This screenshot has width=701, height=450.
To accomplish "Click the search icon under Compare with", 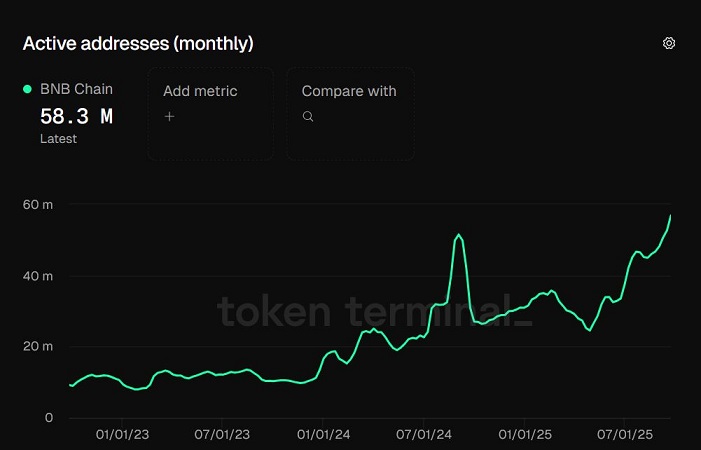I will click(308, 116).
